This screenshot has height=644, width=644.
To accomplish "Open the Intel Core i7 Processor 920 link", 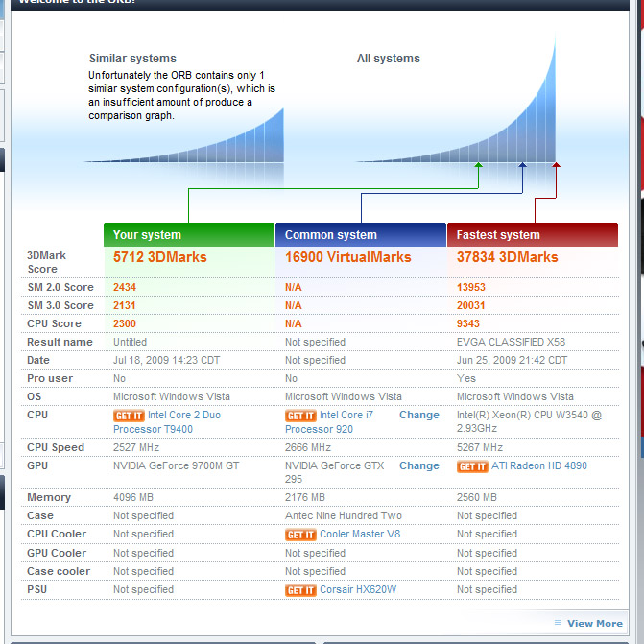I will (329, 421).
